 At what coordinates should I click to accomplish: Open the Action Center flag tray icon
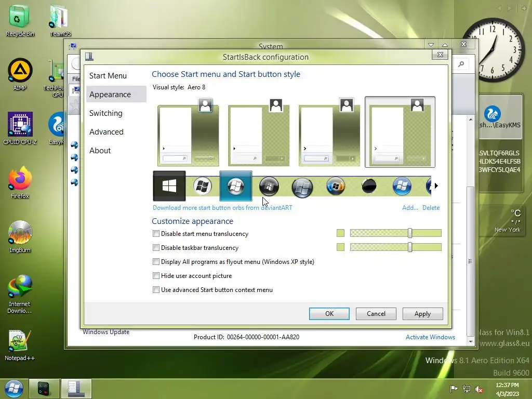[x=454, y=389]
